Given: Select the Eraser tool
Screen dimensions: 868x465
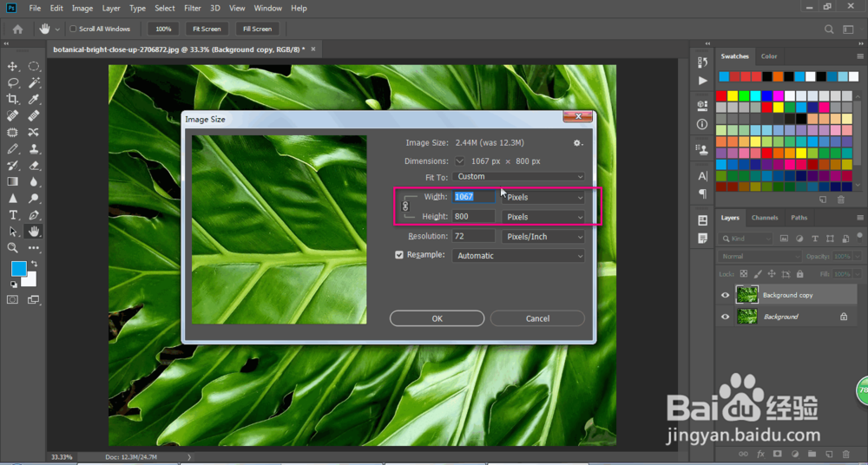Looking at the screenshot, I should point(34,165).
